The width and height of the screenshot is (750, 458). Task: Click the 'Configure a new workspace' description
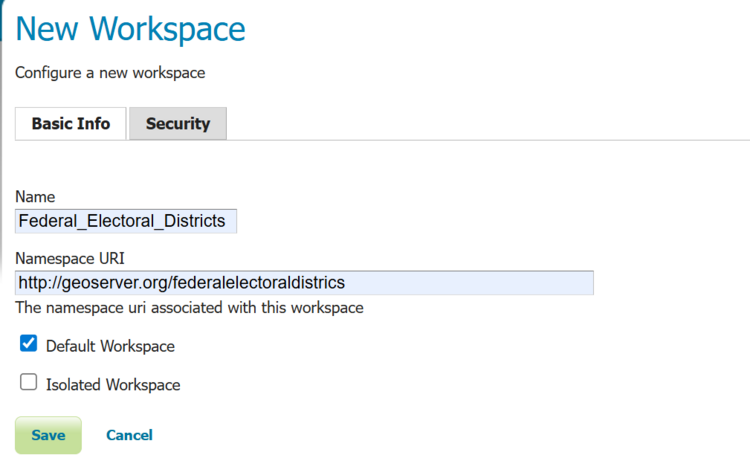point(110,73)
